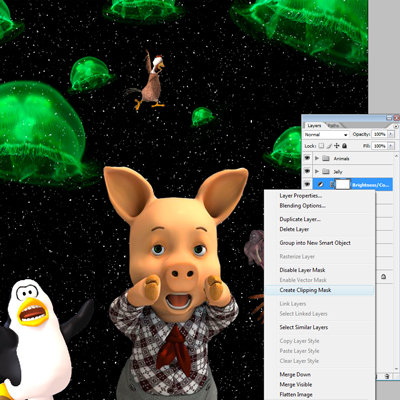The height and width of the screenshot is (400, 400).
Task: Hide the Jelly group with eye icon
Action: click(307, 171)
